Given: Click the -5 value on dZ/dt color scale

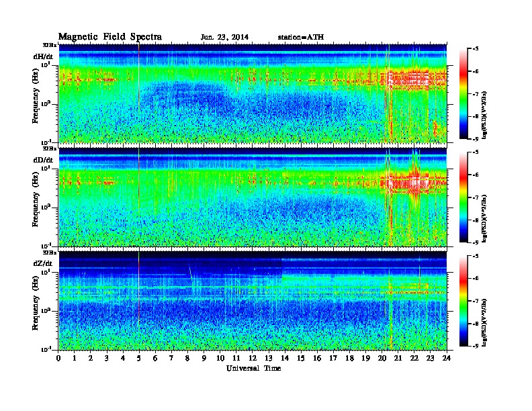Looking at the screenshot, I should point(476,256).
